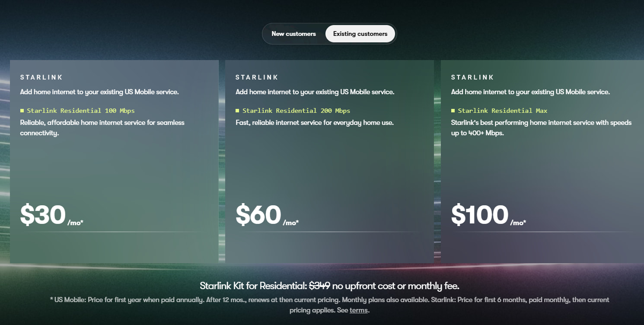The image size is (644, 325).
Task: Switch to the New customers tab
Action: [x=293, y=34]
